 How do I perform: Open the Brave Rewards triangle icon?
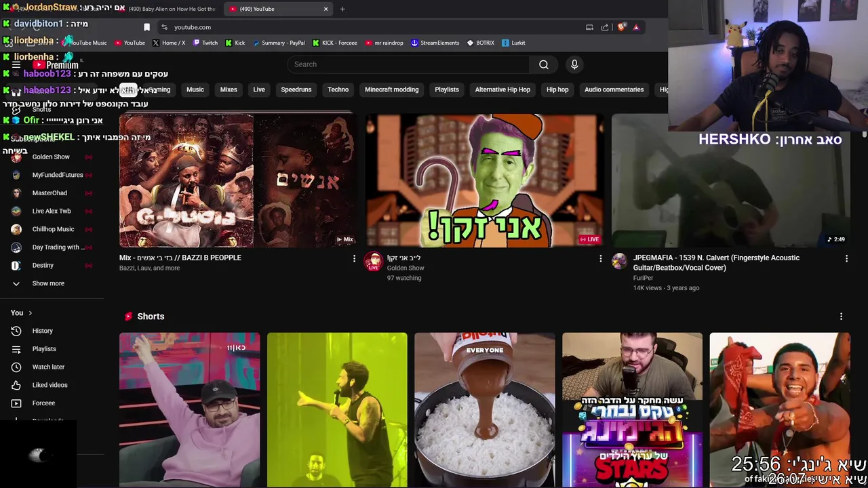coord(636,27)
